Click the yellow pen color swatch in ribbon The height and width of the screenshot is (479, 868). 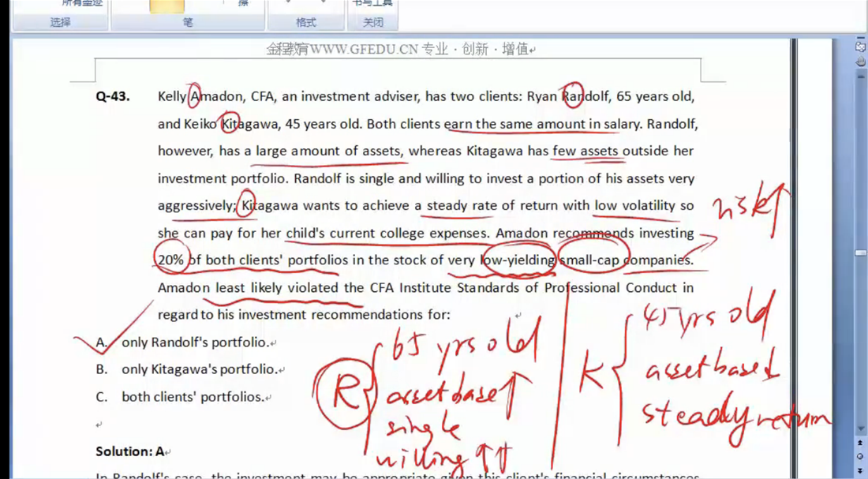pos(166,6)
